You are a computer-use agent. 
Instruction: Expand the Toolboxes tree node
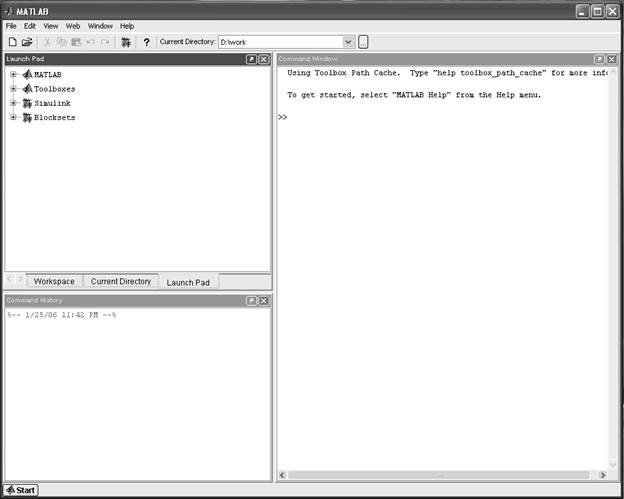[x=13, y=89]
